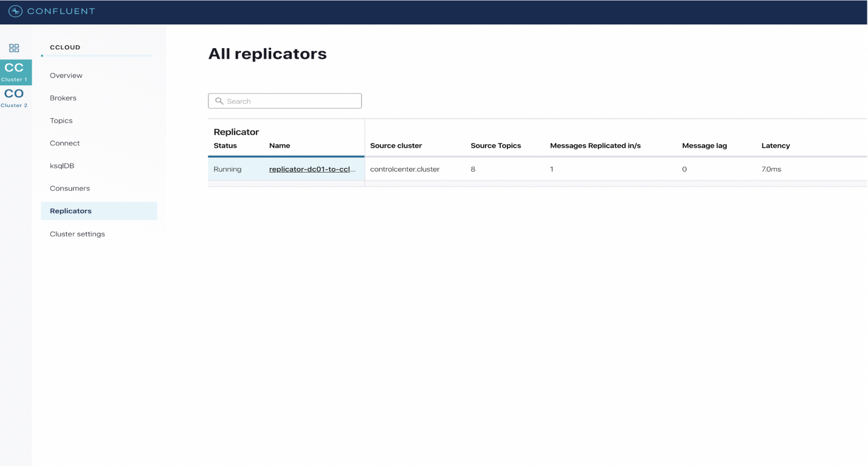Switch to the CO Cluster 2 icon
The height and width of the screenshot is (466, 868).
14,96
